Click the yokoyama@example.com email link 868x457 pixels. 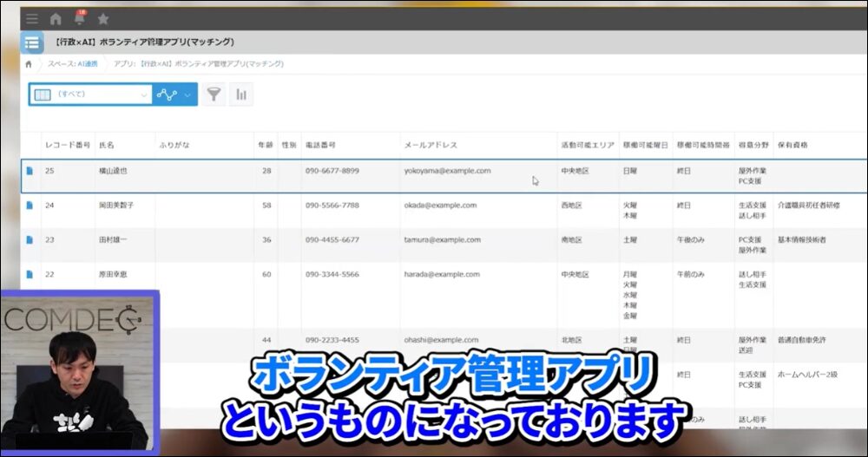[x=447, y=171]
